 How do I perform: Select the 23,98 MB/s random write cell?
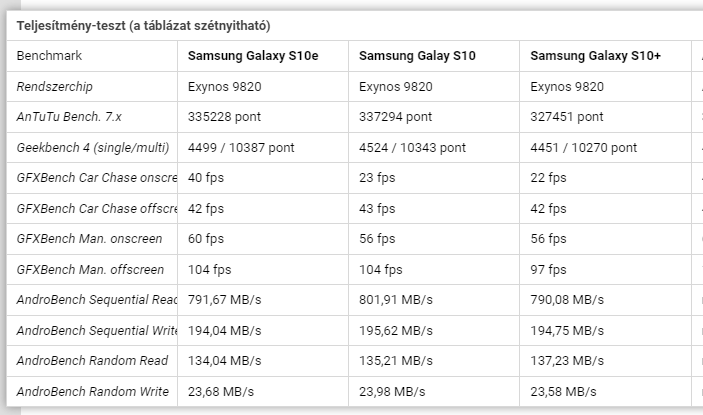[392, 392]
